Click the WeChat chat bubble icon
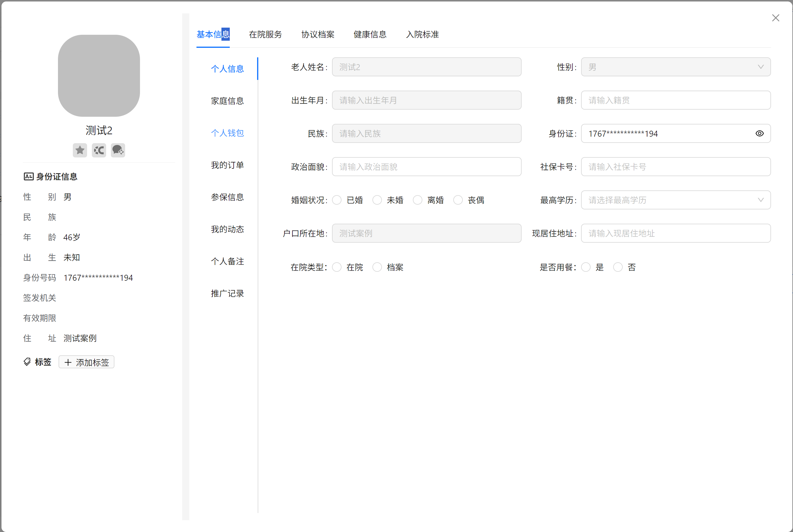Screen dimensions: 793x532 point(118,150)
